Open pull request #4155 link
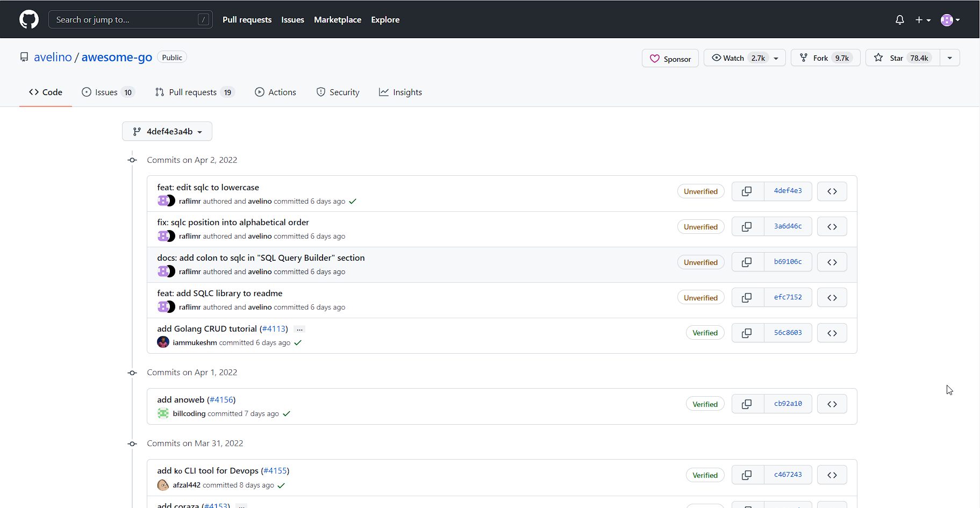Viewport: 980px width, 508px height. [275, 471]
